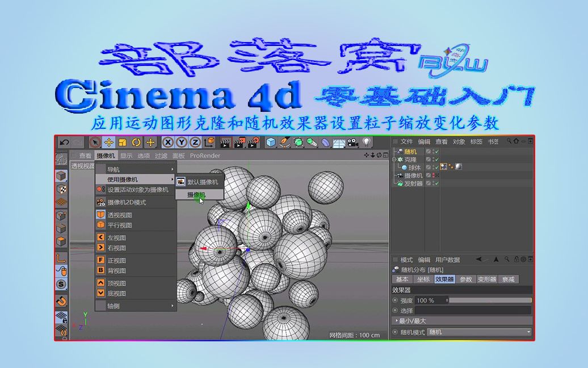Open the 摄像机 viewport menu
This screenshot has width=588, height=368.
(x=106, y=155)
